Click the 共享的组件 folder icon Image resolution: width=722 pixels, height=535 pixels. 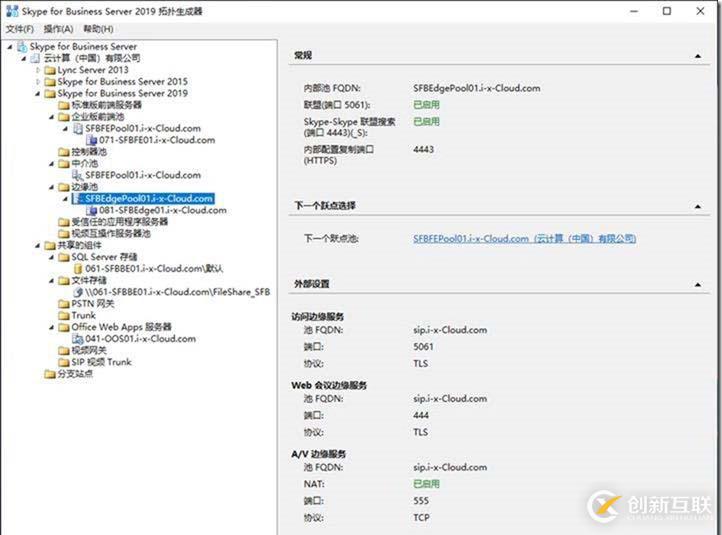50,245
